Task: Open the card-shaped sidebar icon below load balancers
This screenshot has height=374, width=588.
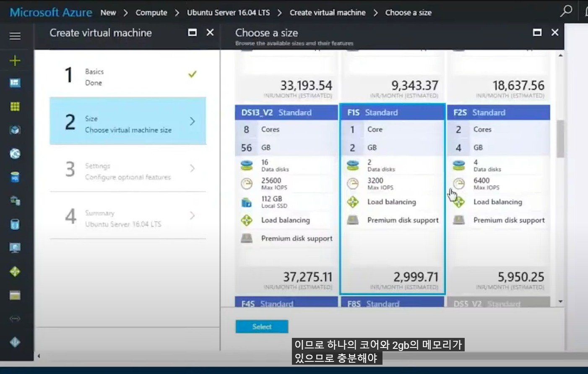Action: pyautogui.click(x=15, y=296)
